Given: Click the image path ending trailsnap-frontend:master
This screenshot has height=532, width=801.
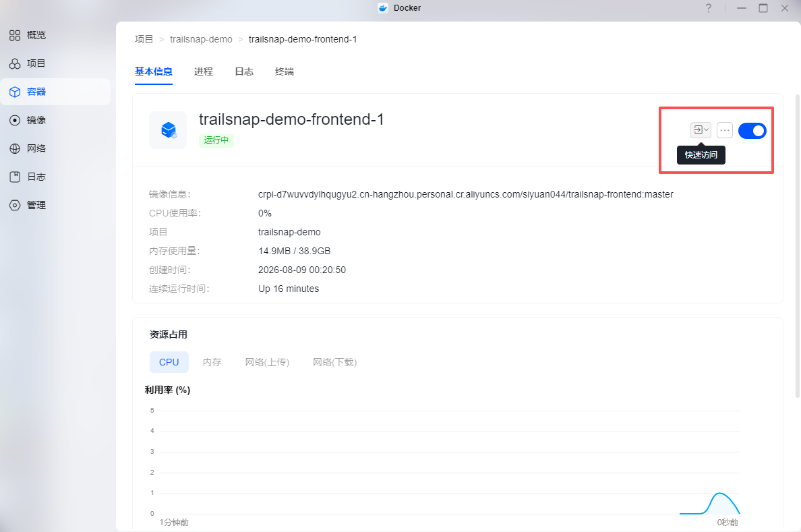Looking at the screenshot, I should pyautogui.click(x=465, y=194).
